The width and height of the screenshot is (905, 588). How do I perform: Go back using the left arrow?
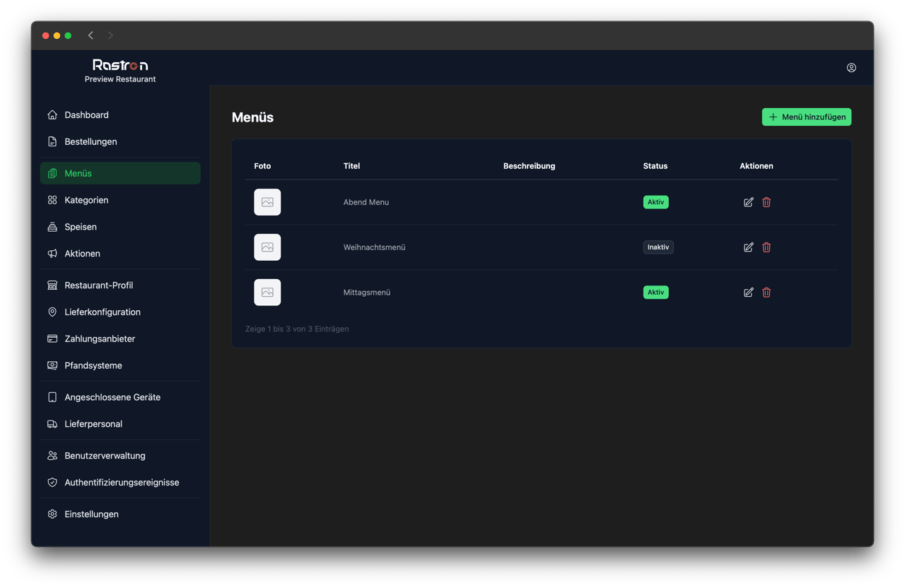click(90, 35)
